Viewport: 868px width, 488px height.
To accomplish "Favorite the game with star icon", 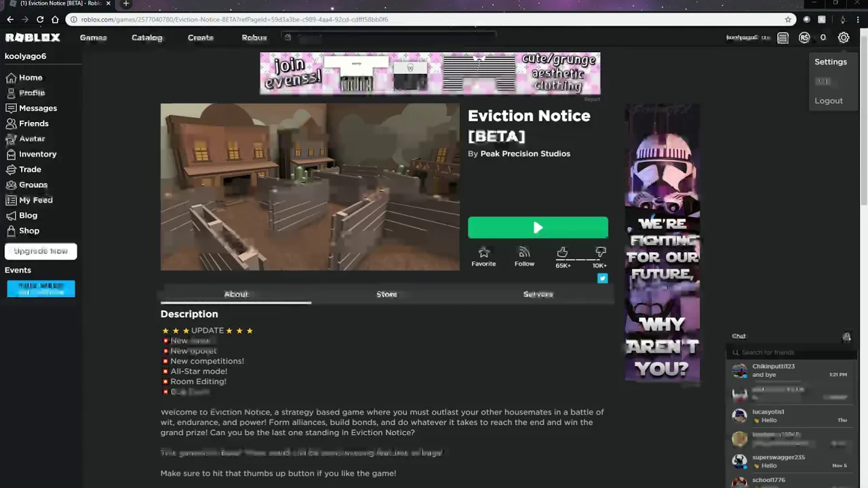I will (x=484, y=256).
